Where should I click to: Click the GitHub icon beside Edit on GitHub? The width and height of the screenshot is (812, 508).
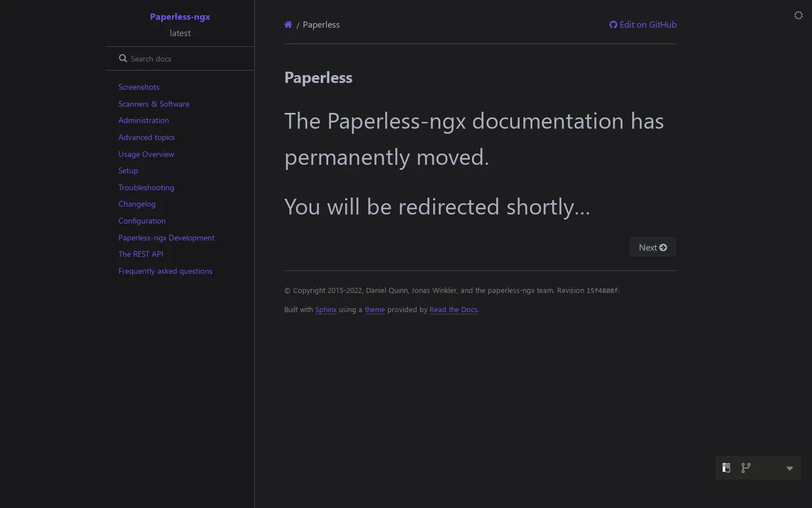pos(613,25)
